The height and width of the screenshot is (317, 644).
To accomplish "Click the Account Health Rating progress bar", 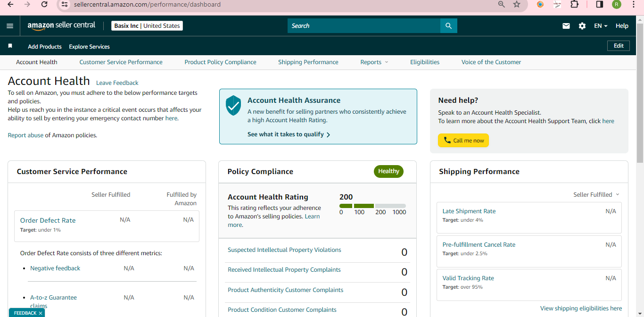I will [372, 206].
